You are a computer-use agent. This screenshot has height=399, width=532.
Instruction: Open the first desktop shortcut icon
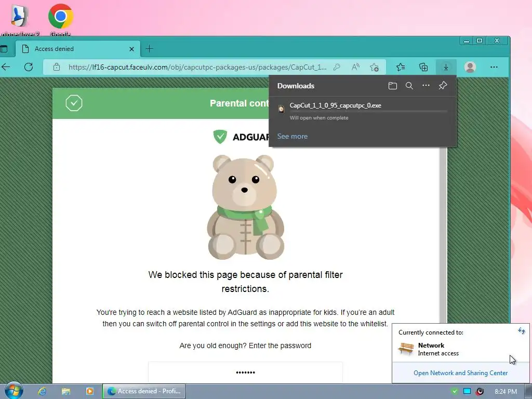point(19,19)
